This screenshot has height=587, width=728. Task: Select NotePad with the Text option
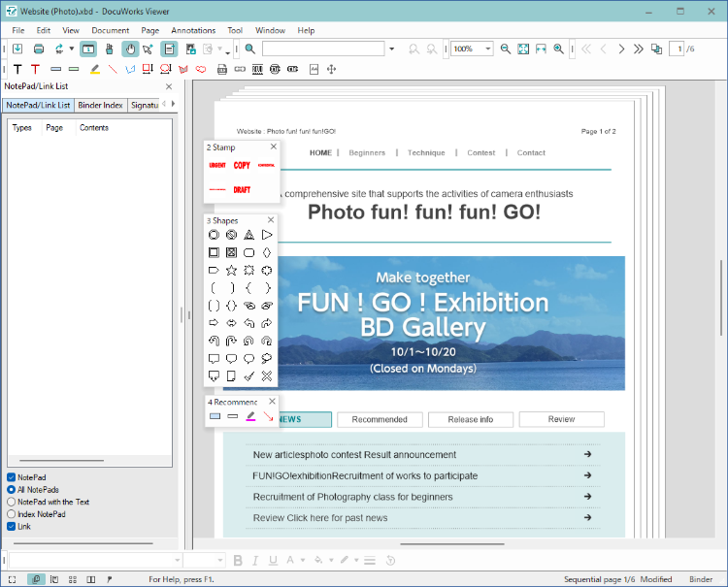[x=11, y=502]
